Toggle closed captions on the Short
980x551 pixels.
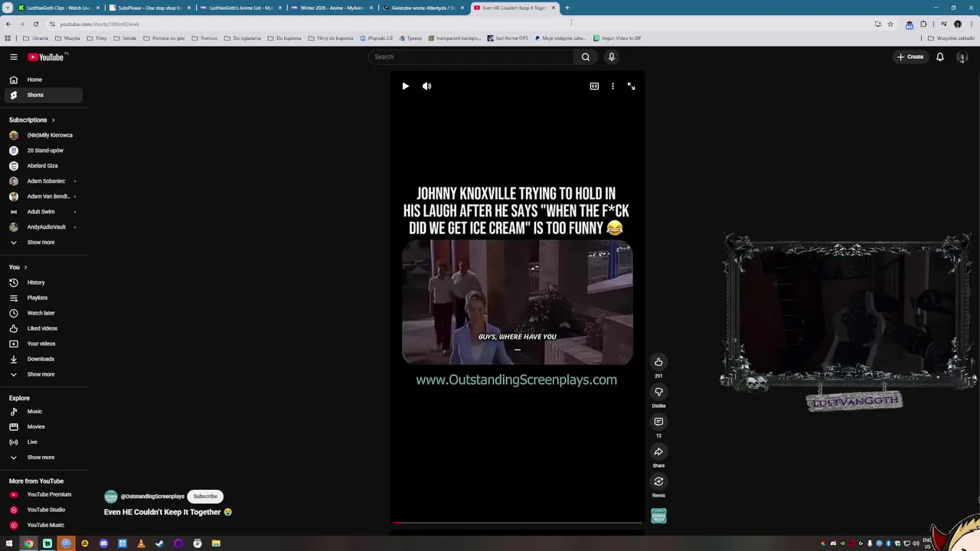point(594,86)
